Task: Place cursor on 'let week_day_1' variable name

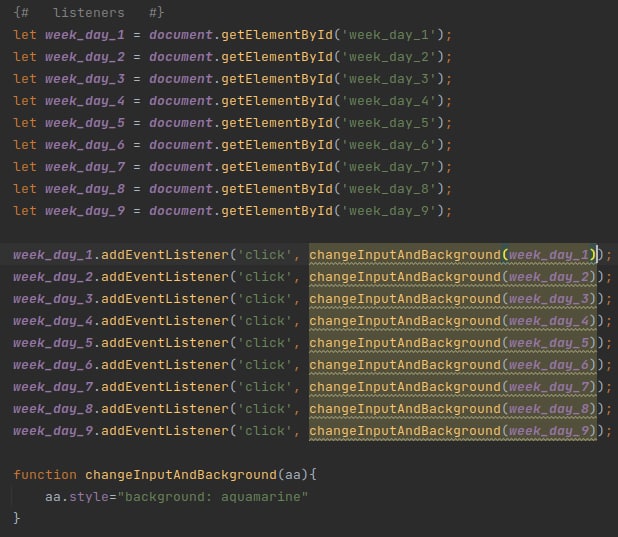Action: [x=85, y=35]
